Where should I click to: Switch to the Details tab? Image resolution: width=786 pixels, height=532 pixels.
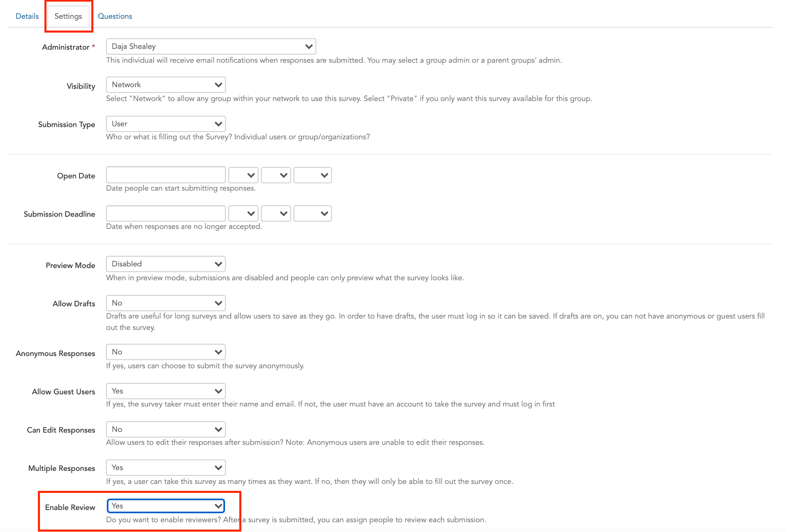tap(27, 16)
